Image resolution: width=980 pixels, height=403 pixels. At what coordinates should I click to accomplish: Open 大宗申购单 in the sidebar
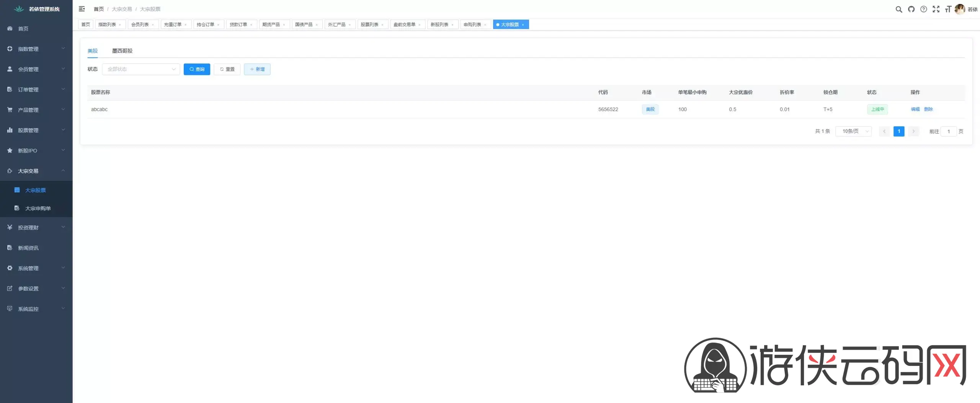(38, 208)
